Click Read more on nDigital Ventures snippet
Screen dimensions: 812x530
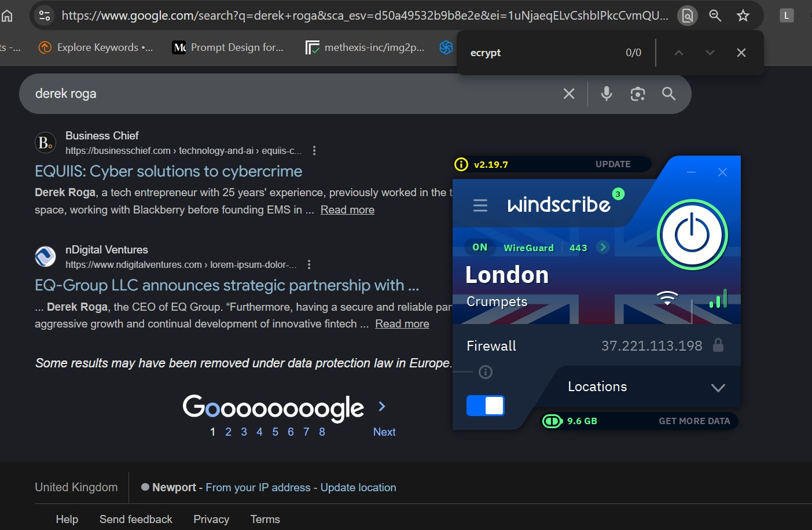pyautogui.click(x=402, y=324)
